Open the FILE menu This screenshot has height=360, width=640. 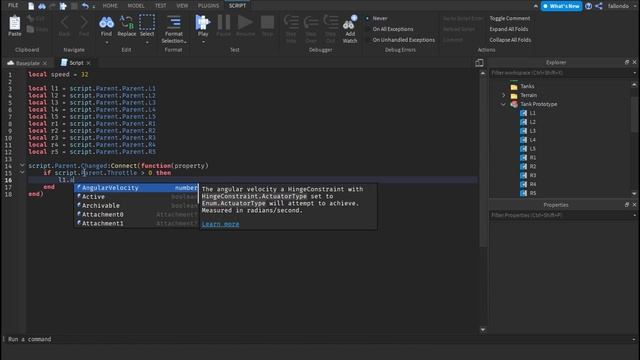13,5
